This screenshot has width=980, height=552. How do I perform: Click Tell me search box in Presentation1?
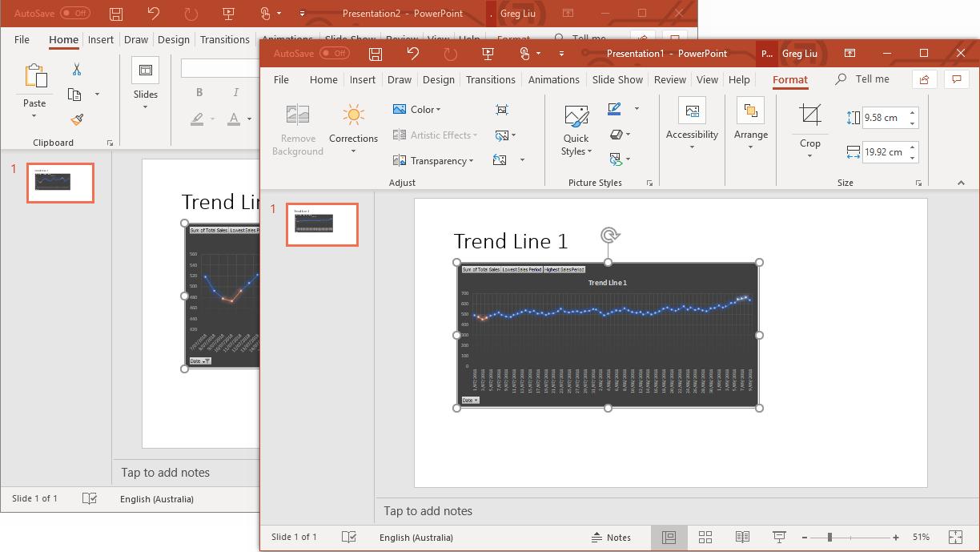click(x=862, y=79)
